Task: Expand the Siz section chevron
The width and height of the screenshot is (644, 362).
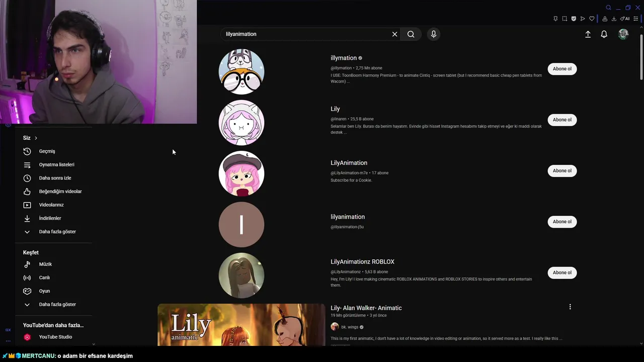Action: click(x=36, y=138)
